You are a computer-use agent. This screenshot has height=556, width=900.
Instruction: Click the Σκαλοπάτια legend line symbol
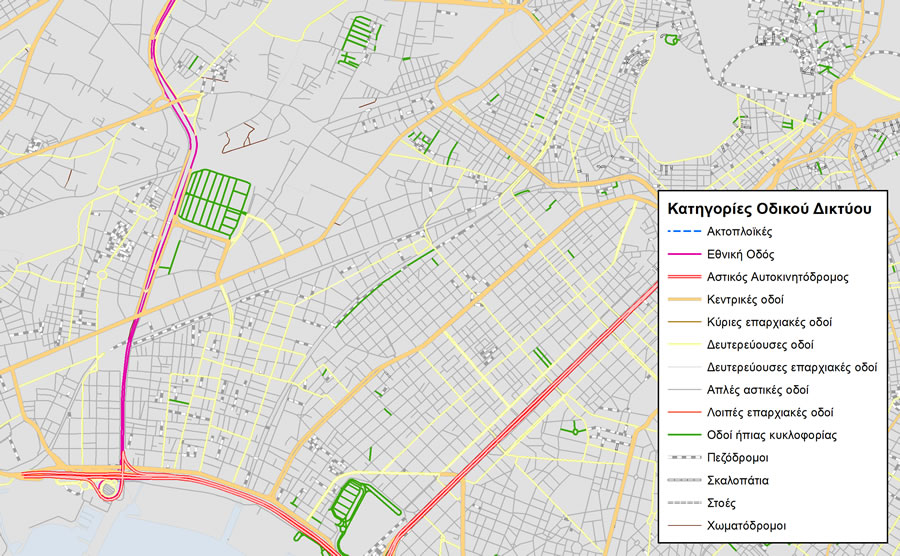683,480
